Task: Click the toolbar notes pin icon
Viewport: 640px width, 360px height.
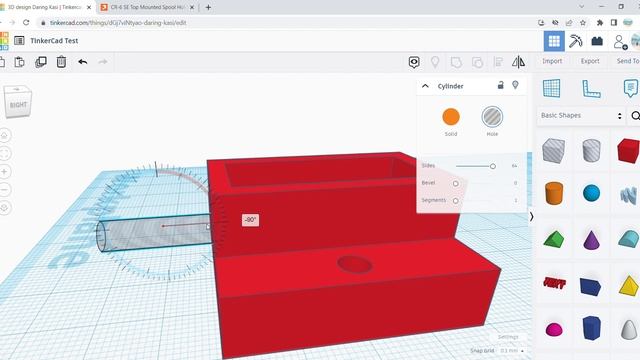Action: (435, 62)
